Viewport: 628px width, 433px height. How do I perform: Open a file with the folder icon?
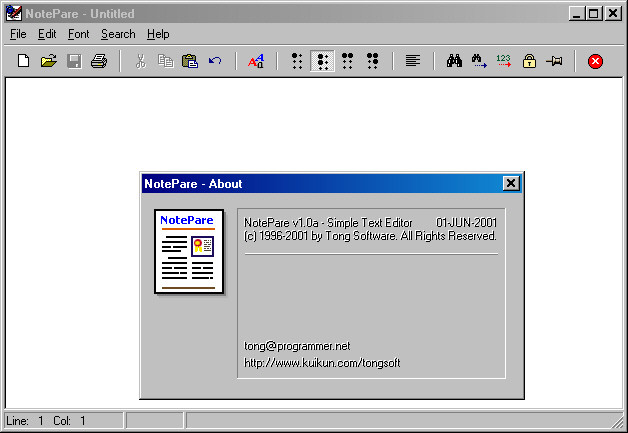(x=49, y=61)
